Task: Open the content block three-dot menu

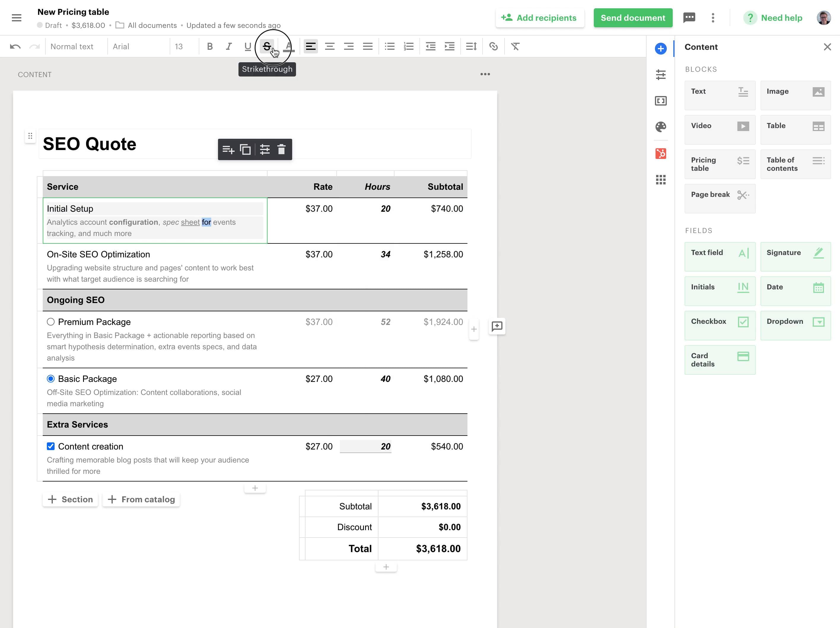Action: (x=485, y=74)
